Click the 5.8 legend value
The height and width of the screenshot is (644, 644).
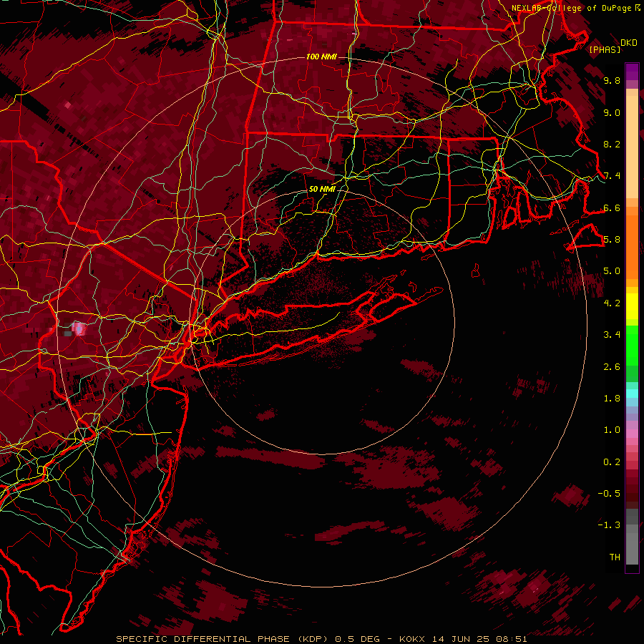(612, 240)
